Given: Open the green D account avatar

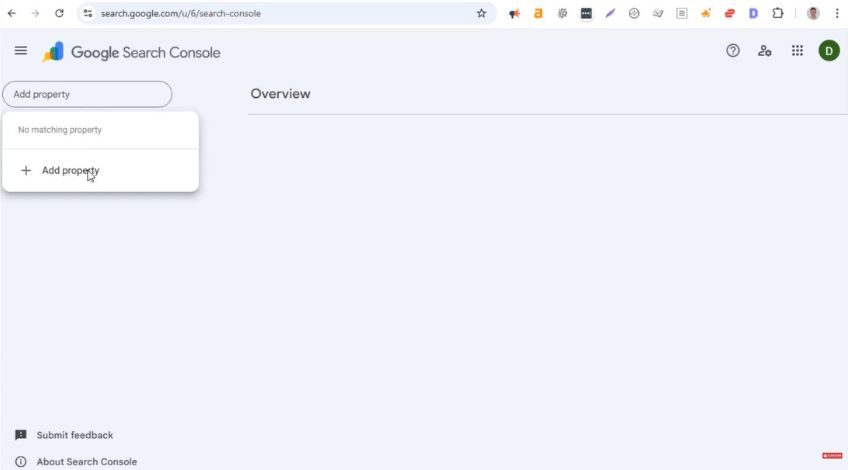Looking at the screenshot, I should tap(829, 51).
